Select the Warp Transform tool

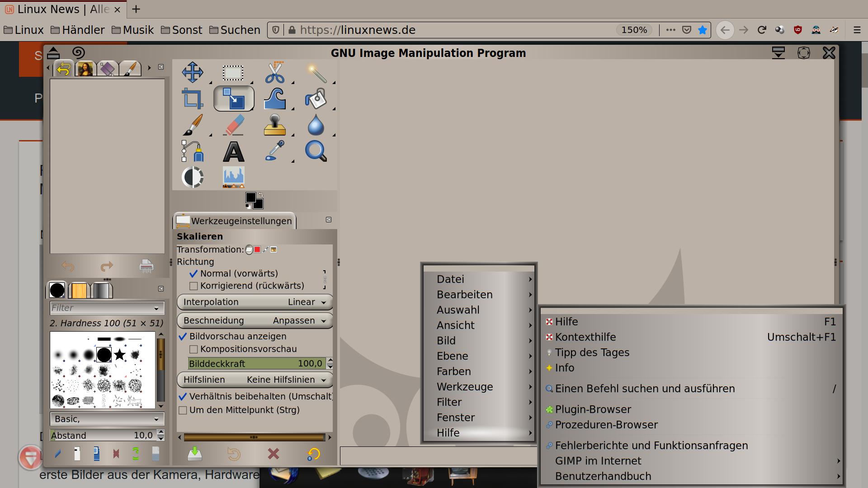(x=274, y=99)
